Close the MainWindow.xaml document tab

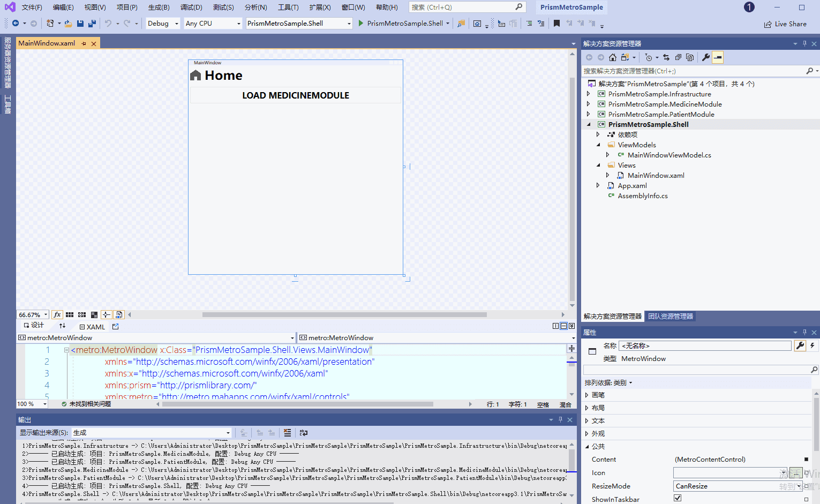94,43
